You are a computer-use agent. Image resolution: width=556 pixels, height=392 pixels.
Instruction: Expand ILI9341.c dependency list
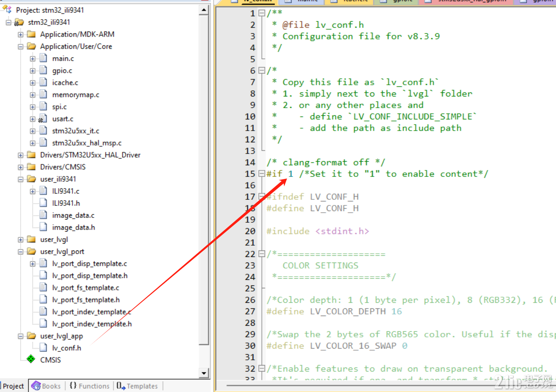click(x=33, y=191)
